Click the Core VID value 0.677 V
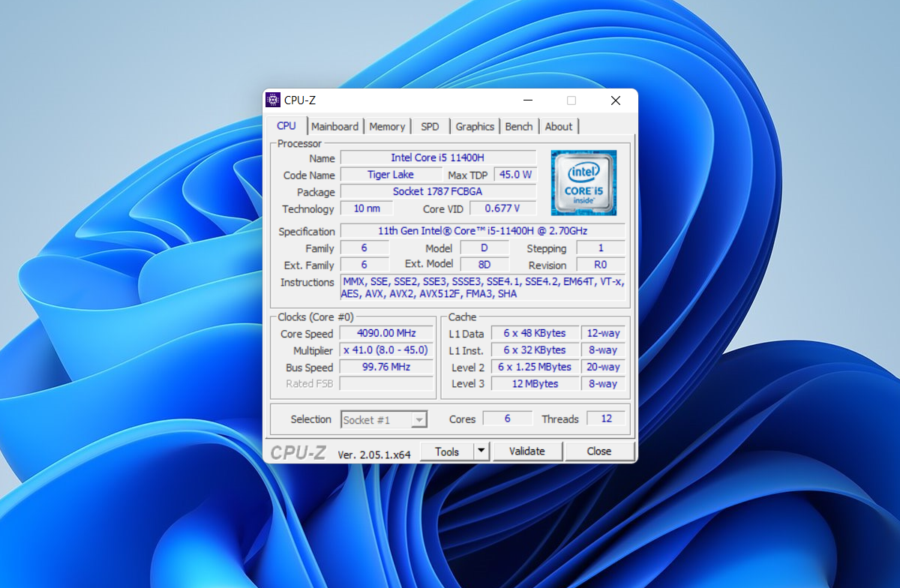The height and width of the screenshot is (588, 900). click(x=502, y=208)
